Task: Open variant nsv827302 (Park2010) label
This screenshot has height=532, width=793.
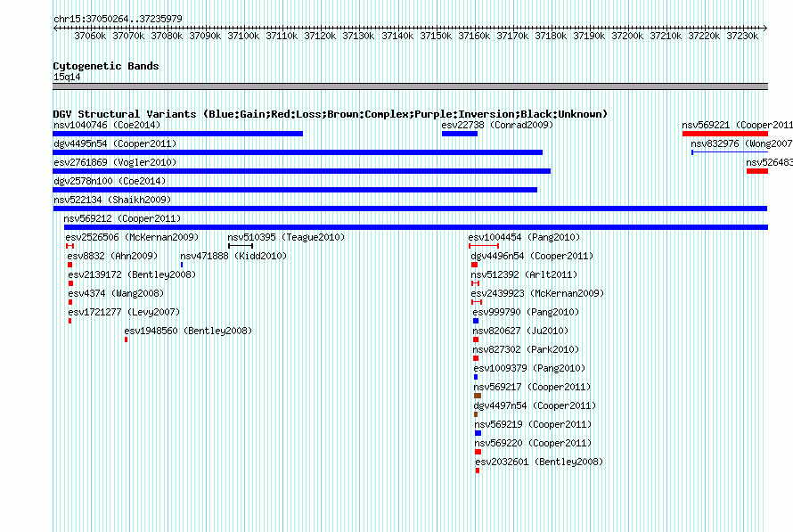Action: click(526, 349)
